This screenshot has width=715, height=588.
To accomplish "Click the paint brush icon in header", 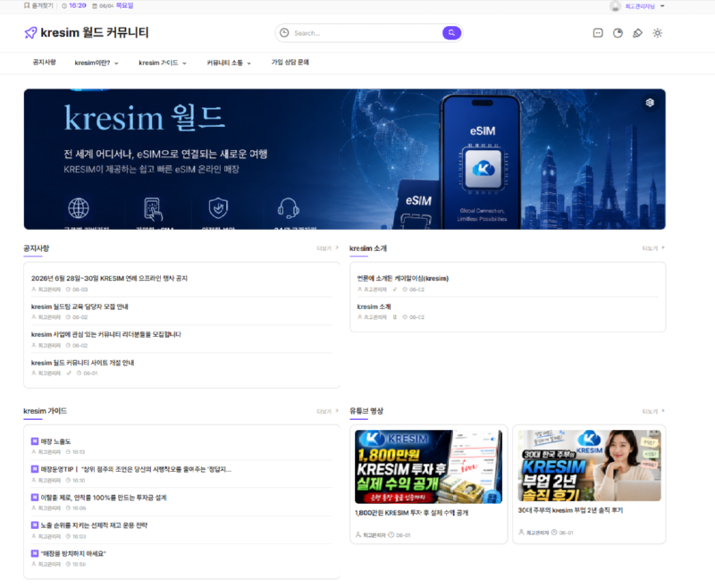I will [637, 33].
